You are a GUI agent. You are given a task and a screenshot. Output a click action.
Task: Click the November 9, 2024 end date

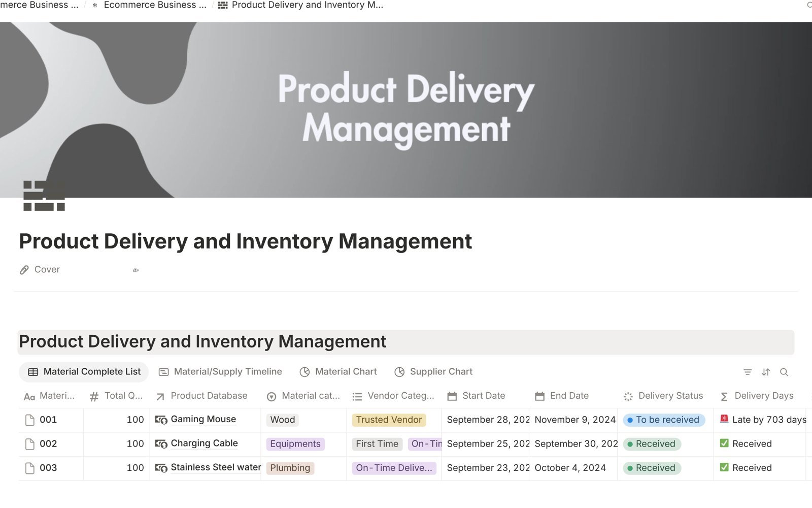[x=575, y=420]
